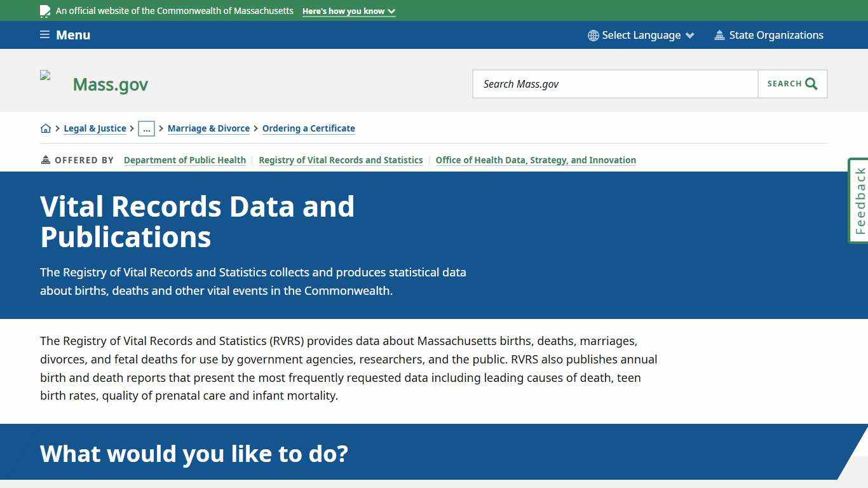Open the Select Language dropdown
This screenshot has height=488, width=868.
tap(641, 35)
